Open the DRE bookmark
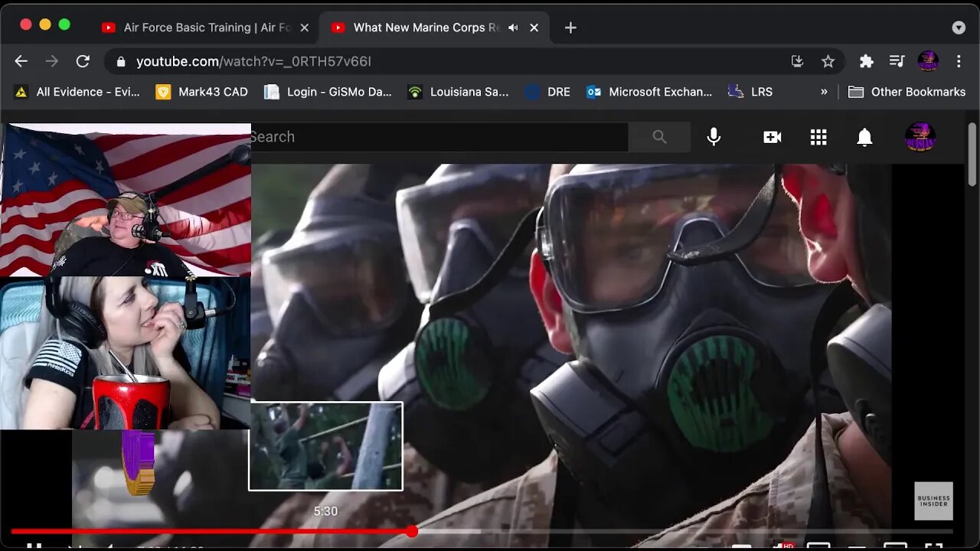This screenshot has width=980, height=551. pos(547,92)
